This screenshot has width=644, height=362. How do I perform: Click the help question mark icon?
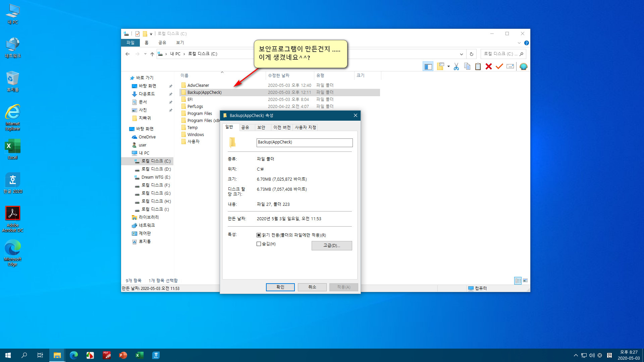point(526,43)
